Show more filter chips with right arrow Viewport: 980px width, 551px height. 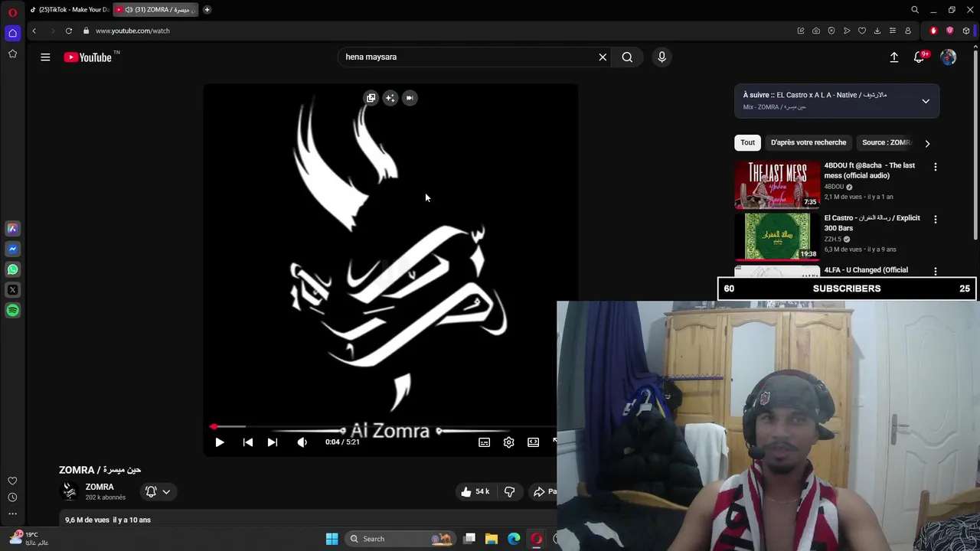(x=927, y=143)
